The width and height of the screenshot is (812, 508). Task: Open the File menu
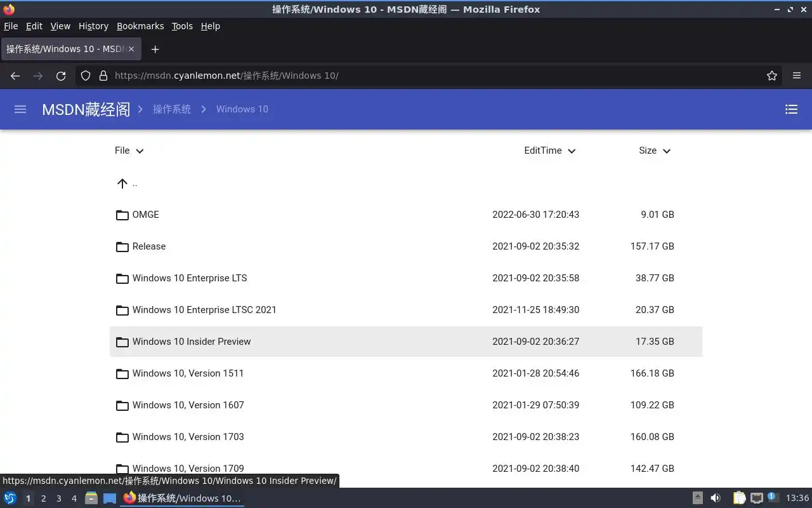(x=11, y=26)
